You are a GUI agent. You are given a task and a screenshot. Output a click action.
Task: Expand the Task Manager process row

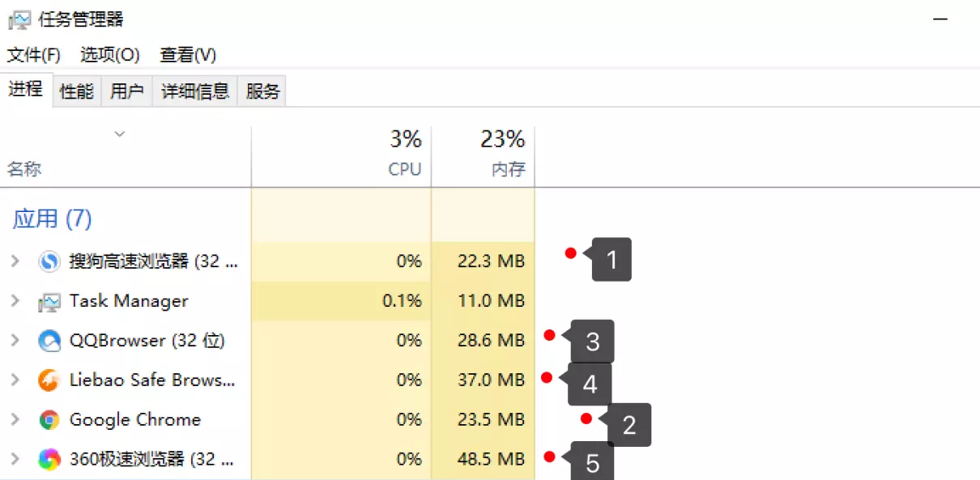(14, 301)
